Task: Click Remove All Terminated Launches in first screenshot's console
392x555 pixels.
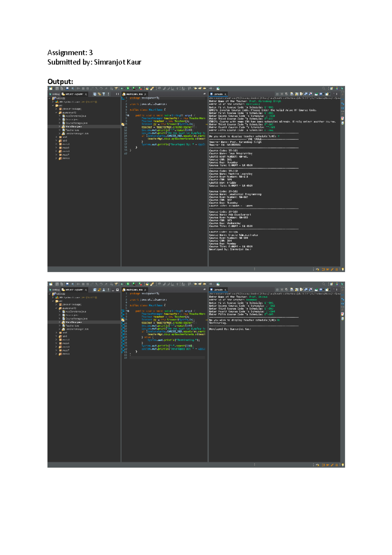Action: (x=286, y=94)
